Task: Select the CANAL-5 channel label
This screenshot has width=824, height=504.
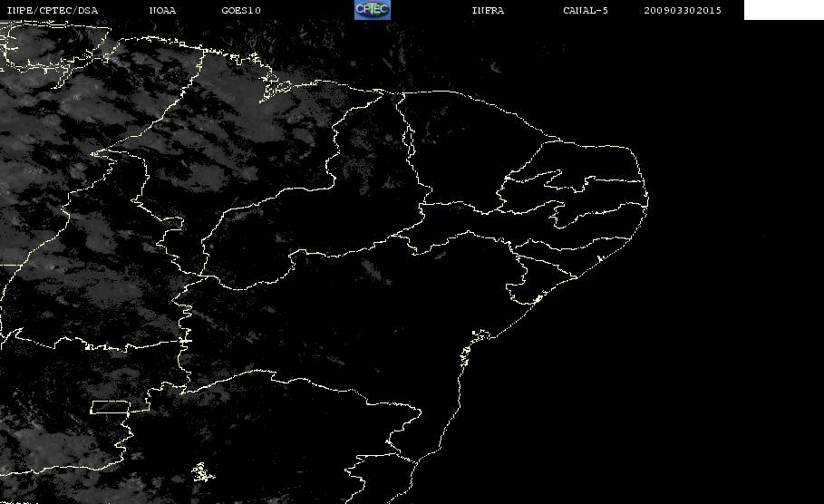Action: click(586, 11)
